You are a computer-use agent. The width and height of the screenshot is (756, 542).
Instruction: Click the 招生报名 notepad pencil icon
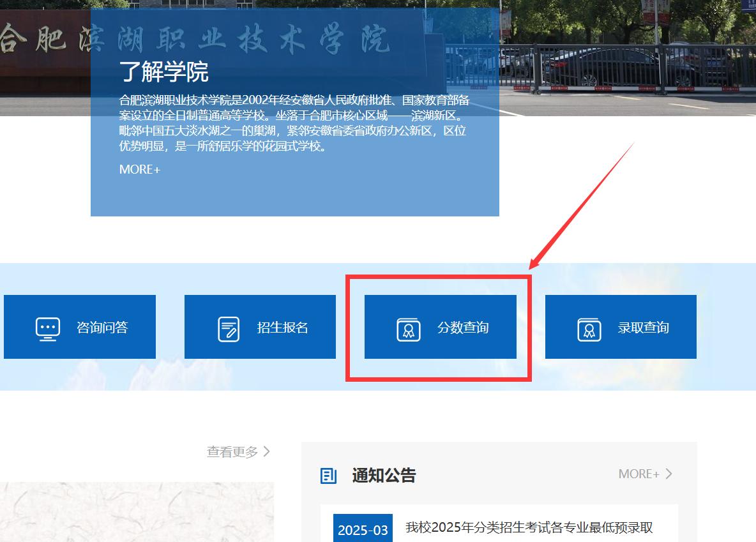click(x=229, y=329)
